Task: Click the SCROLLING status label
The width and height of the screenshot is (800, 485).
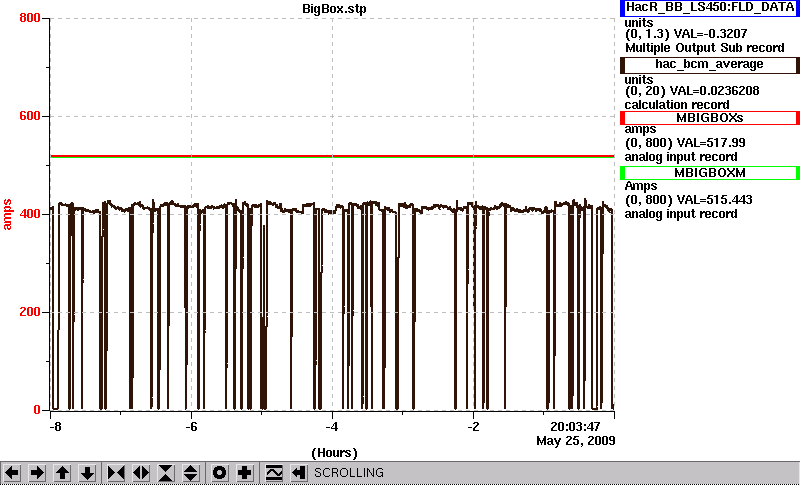Action: coord(348,473)
